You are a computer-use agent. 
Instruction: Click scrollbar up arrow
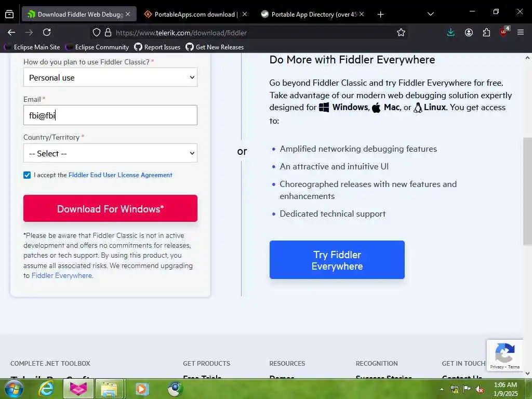527,58
